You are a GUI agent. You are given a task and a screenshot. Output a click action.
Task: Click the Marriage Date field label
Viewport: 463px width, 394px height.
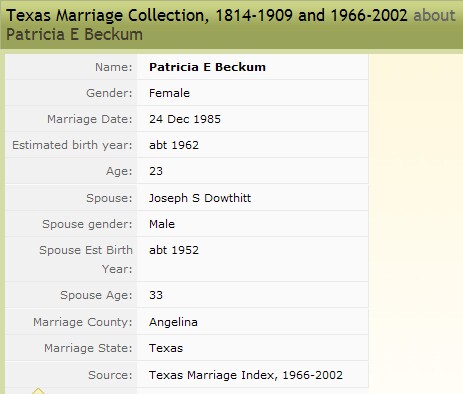90,119
